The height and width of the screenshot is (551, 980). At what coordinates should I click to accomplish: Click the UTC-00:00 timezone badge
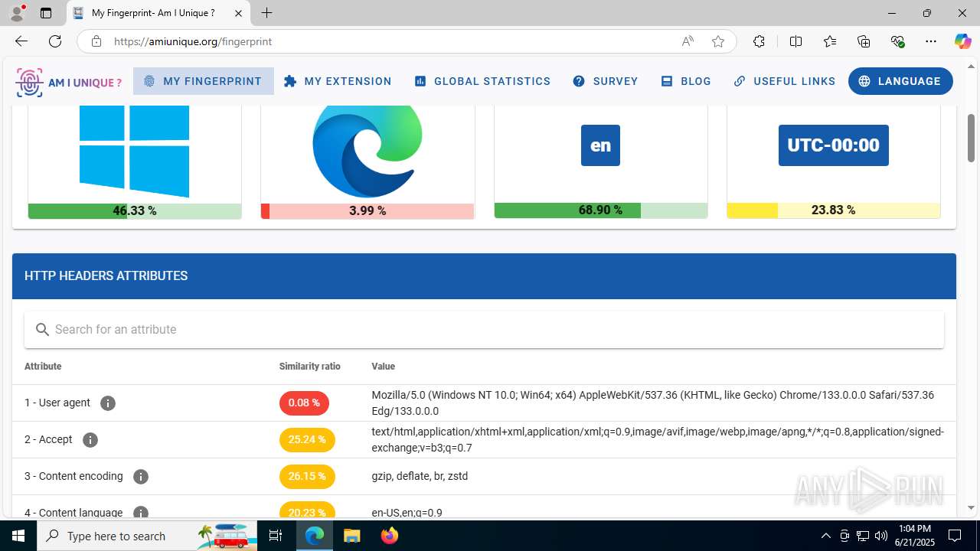pyautogui.click(x=833, y=145)
